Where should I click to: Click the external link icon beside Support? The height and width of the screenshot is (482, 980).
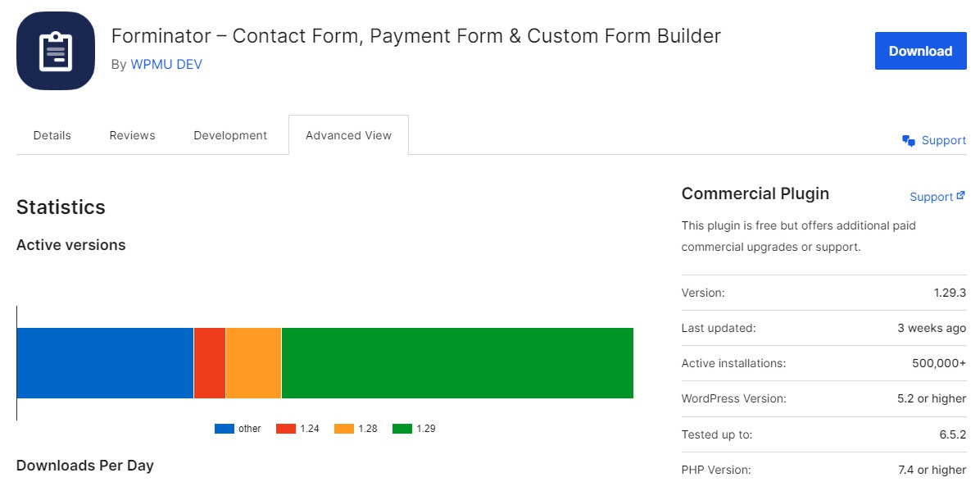point(961,196)
